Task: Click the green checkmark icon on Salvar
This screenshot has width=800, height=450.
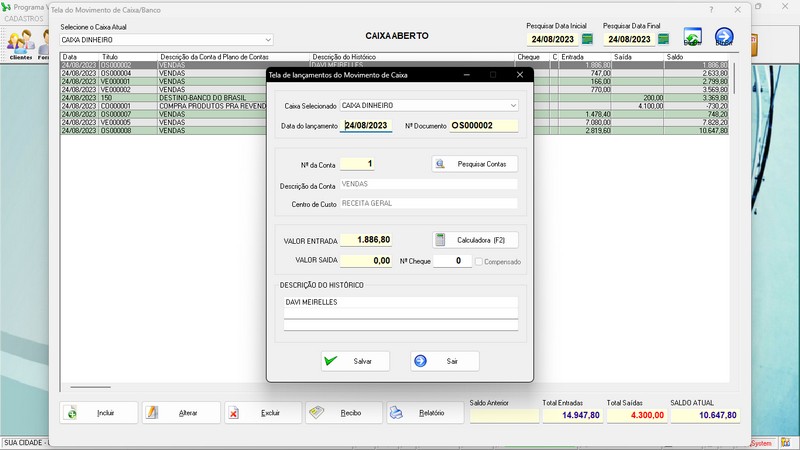Action: (x=331, y=361)
